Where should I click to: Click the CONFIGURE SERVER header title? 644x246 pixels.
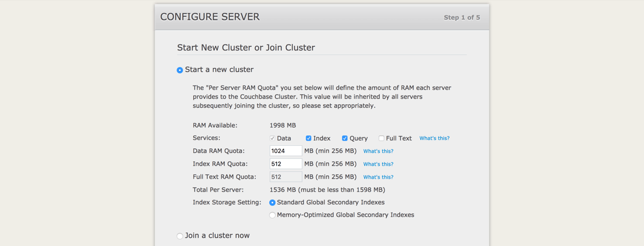(x=210, y=17)
